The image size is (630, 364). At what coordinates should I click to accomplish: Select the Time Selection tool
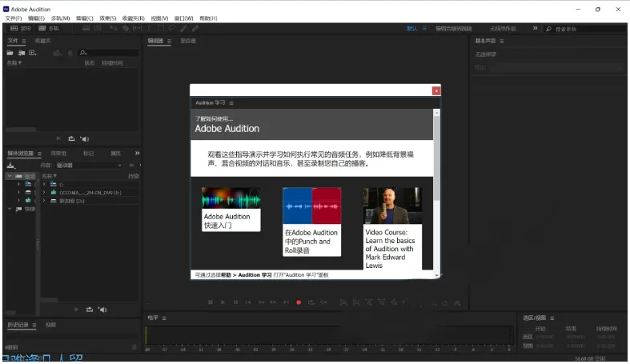click(148, 29)
